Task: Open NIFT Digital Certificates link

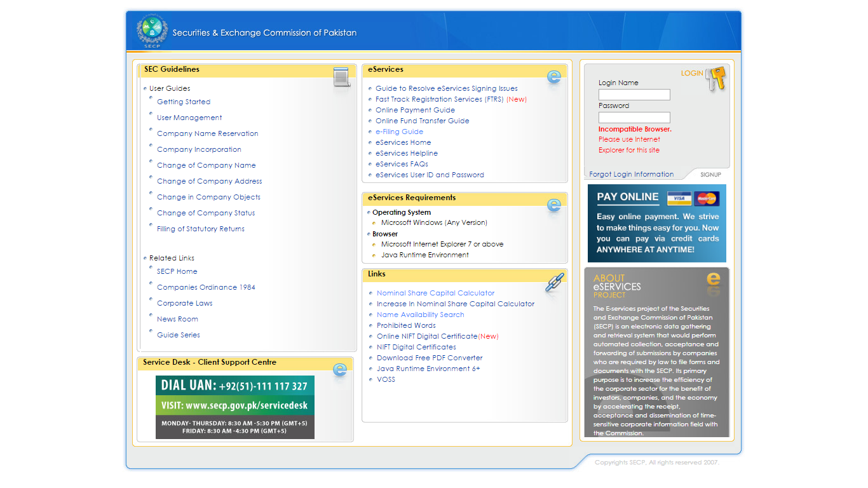Action: coord(416,347)
